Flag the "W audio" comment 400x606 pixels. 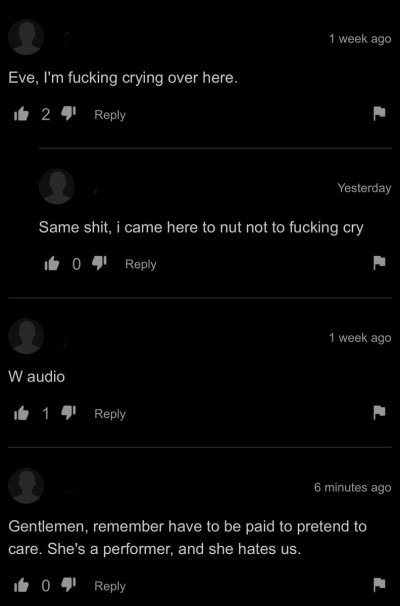pyautogui.click(x=379, y=412)
